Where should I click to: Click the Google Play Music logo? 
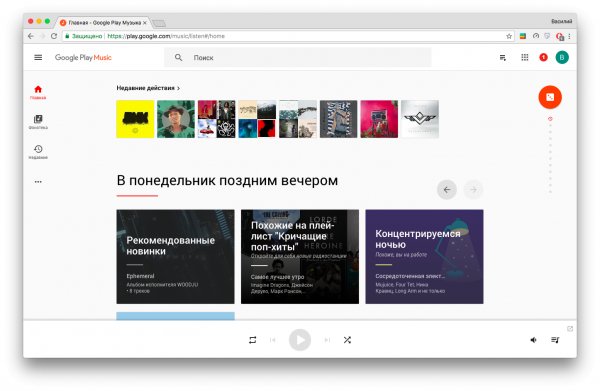coord(83,57)
